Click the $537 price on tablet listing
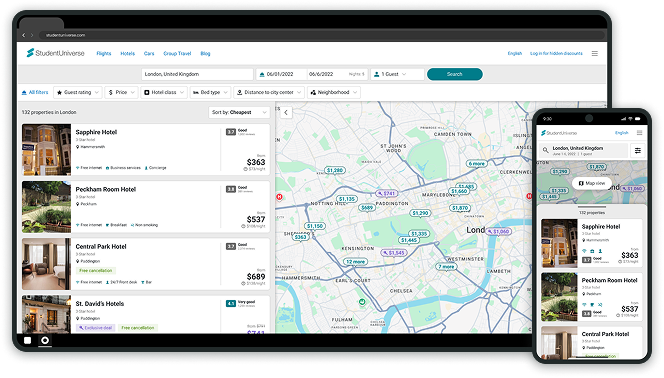 pos(256,219)
